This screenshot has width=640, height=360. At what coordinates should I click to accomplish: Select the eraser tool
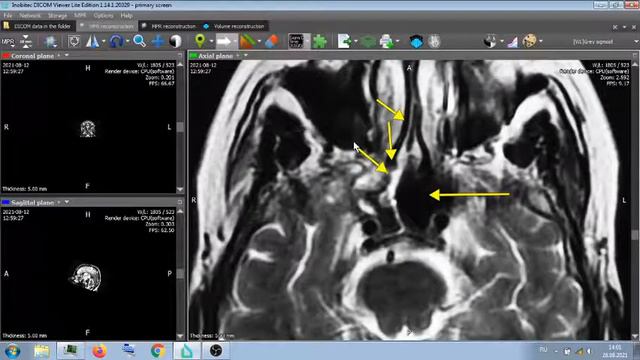[272, 41]
